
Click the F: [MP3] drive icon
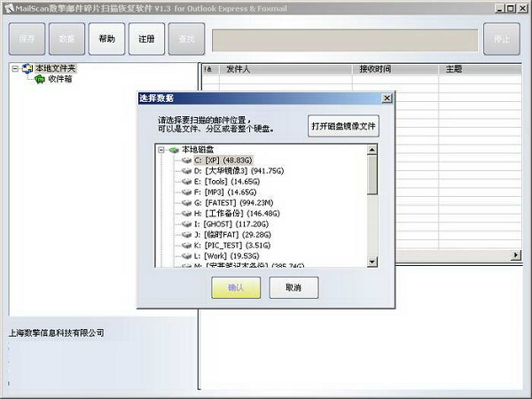[185, 192]
